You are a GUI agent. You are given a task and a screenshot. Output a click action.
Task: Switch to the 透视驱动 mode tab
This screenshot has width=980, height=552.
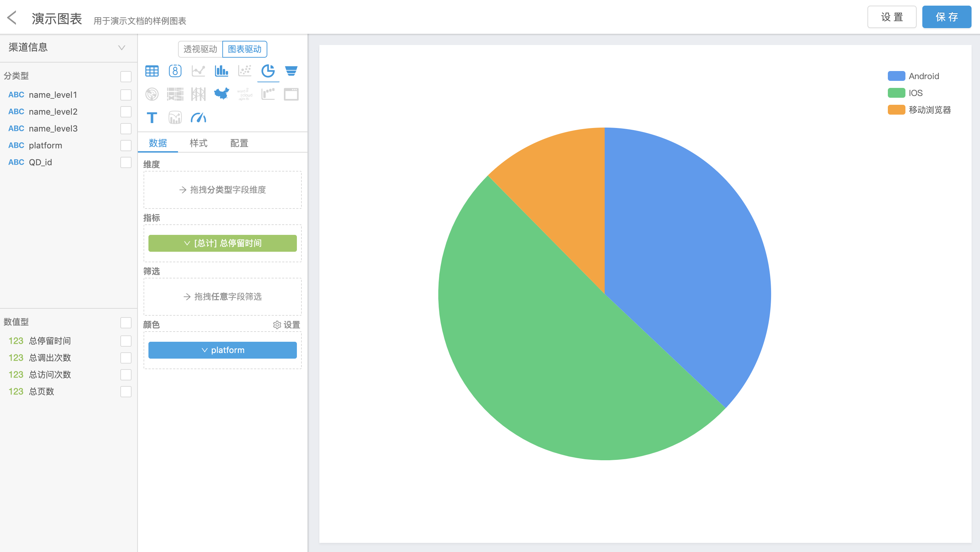point(200,49)
